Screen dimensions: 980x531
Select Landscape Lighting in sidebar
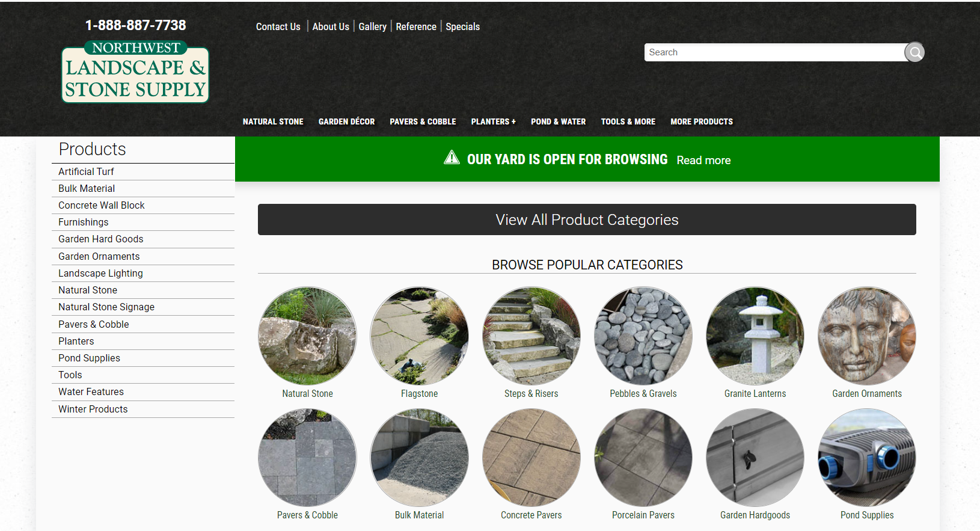143,273
